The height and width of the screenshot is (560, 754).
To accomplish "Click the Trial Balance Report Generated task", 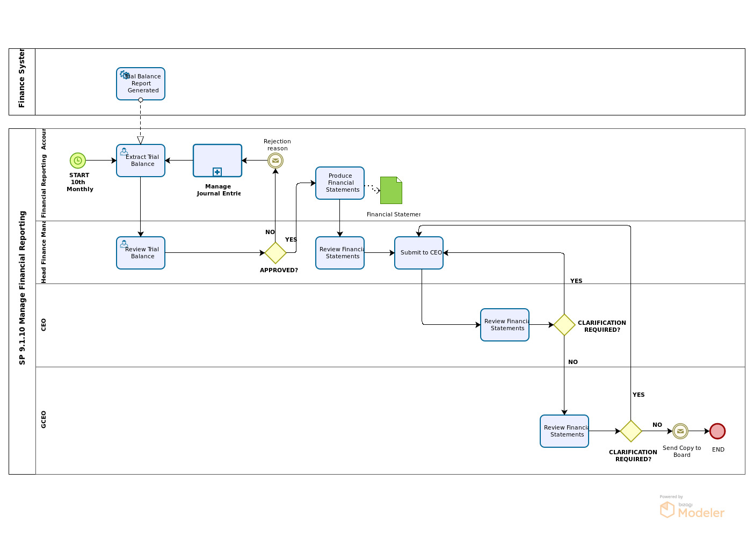I will 141,84.
